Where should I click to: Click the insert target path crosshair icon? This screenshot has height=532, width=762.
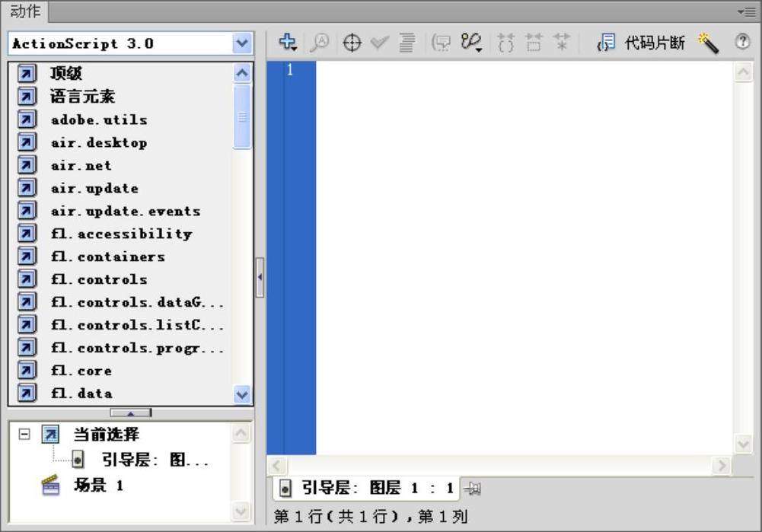click(352, 43)
